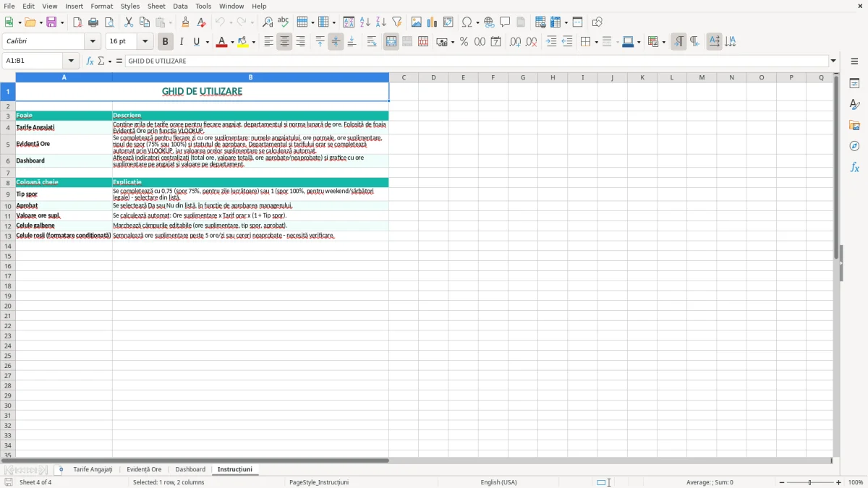868x488 pixels.
Task: Format as percent
Action: [x=464, y=42]
